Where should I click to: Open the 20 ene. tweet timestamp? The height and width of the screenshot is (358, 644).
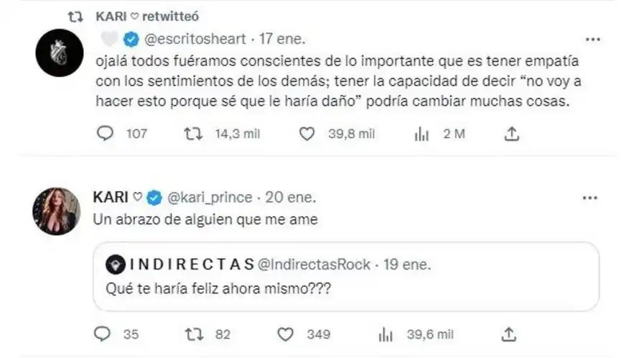pyautogui.click(x=290, y=197)
